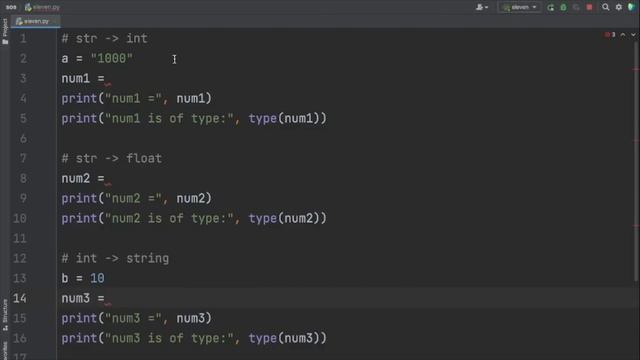Run the eleven configuration
The height and width of the screenshot is (360, 640).
551,7
